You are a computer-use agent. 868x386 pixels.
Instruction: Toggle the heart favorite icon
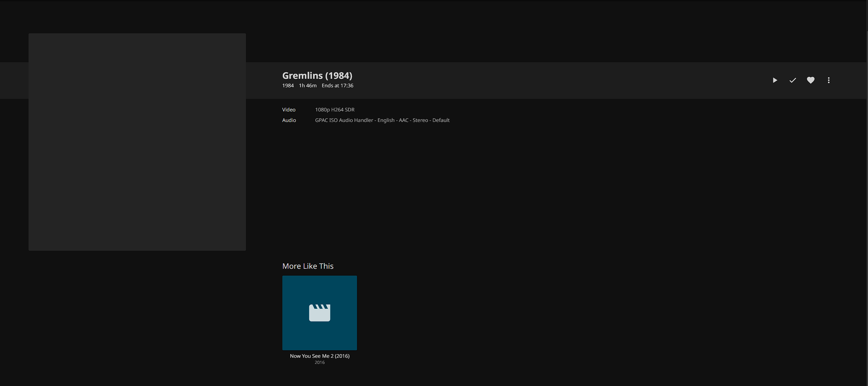[x=811, y=80]
